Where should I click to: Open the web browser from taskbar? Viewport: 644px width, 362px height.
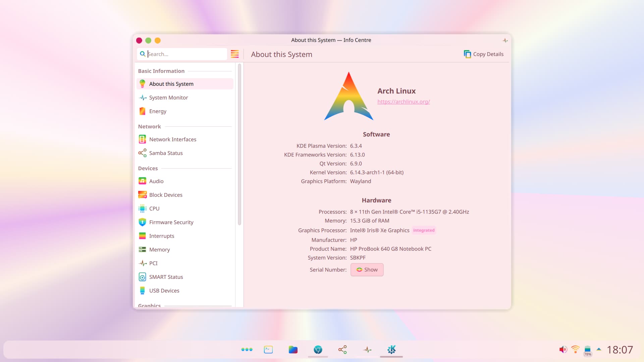318,350
